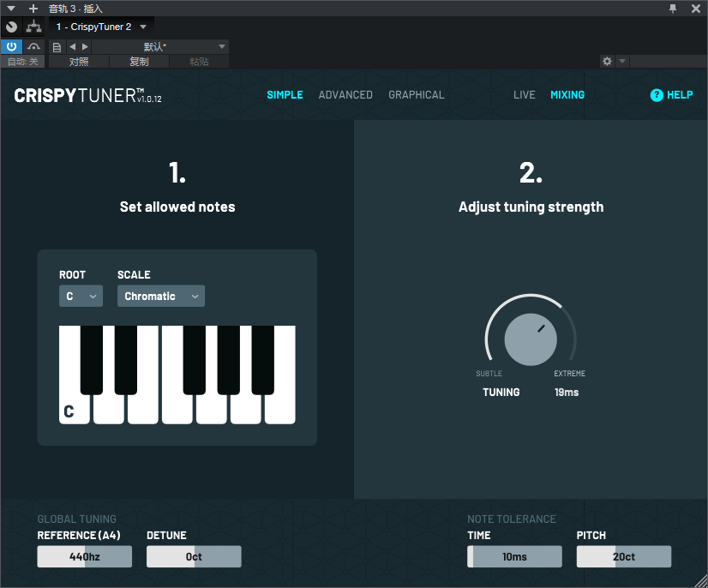The width and height of the screenshot is (708, 588).
Task: Open the 默认 preset dropdown
Action: click(x=160, y=46)
